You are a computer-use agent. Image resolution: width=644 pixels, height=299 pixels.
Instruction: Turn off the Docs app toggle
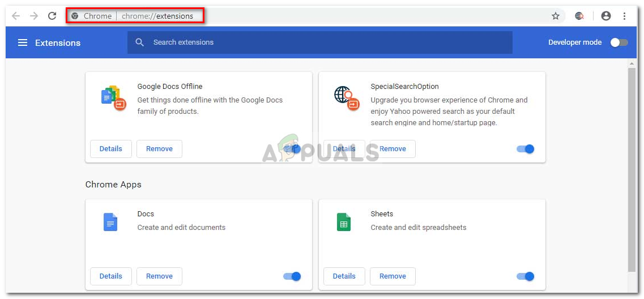pyautogui.click(x=292, y=276)
